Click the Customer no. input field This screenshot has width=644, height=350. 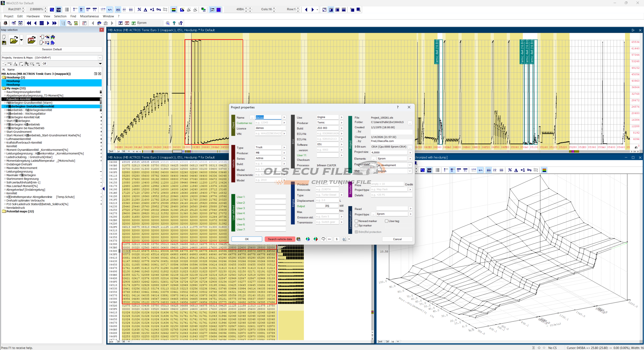[268, 123]
